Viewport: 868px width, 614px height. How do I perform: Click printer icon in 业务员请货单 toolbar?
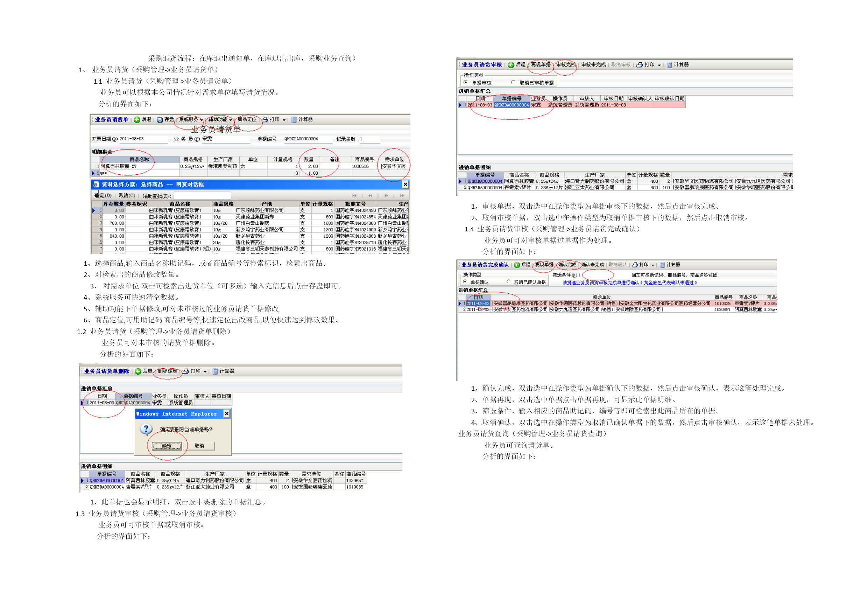pos(266,120)
